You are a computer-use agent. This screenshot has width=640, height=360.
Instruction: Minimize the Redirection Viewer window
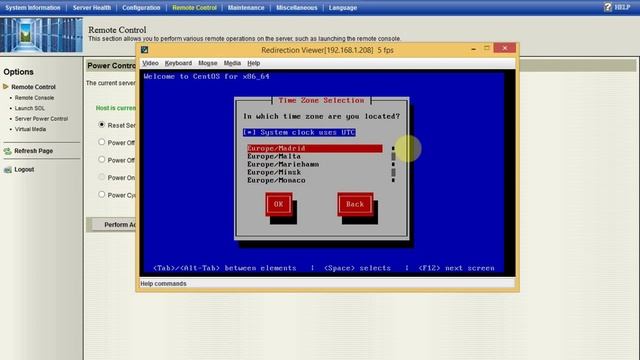coord(473,49)
